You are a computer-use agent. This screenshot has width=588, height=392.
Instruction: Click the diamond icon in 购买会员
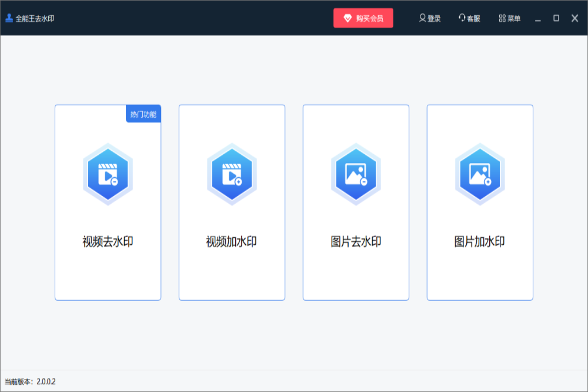pos(348,18)
